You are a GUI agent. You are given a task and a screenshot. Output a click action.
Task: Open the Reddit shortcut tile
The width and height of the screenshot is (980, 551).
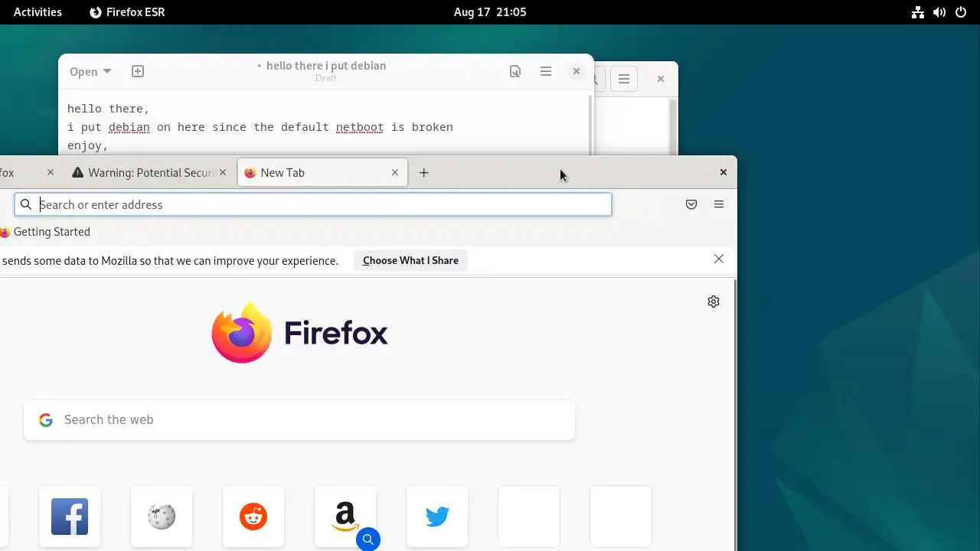(253, 517)
